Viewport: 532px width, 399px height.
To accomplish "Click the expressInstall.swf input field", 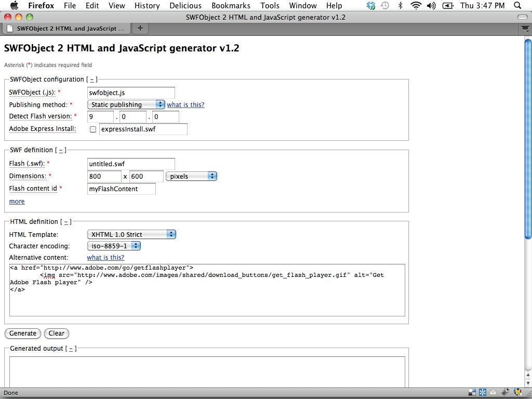I will (143, 129).
